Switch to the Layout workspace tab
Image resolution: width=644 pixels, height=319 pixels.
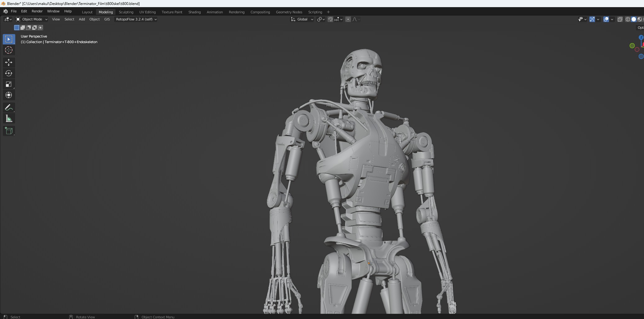[x=87, y=12]
